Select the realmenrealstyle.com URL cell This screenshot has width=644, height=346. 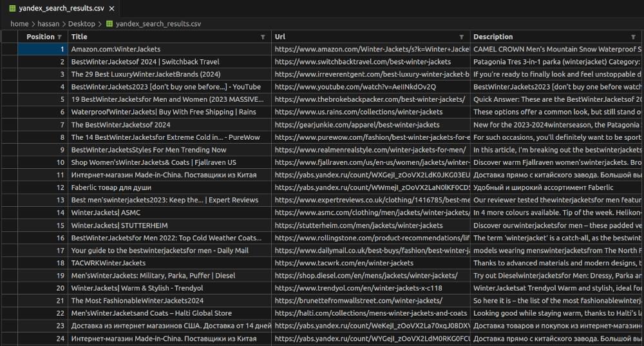(x=370, y=149)
